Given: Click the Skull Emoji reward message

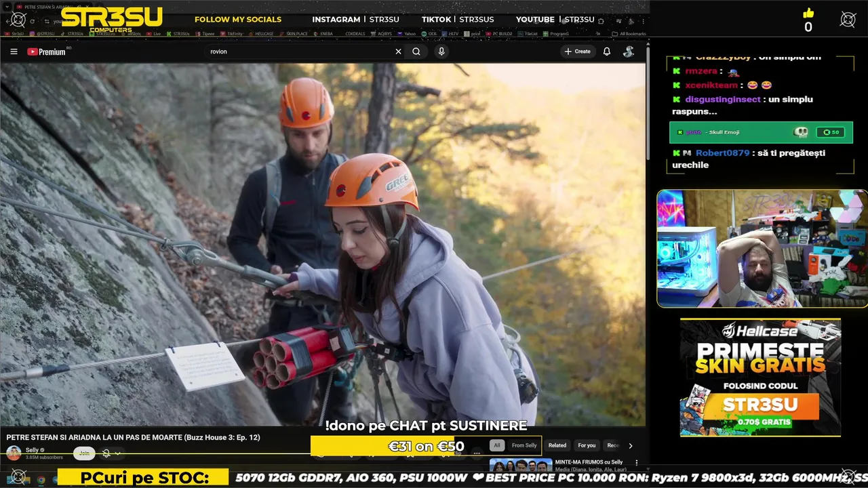Looking at the screenshot, I should coord(760,132).
